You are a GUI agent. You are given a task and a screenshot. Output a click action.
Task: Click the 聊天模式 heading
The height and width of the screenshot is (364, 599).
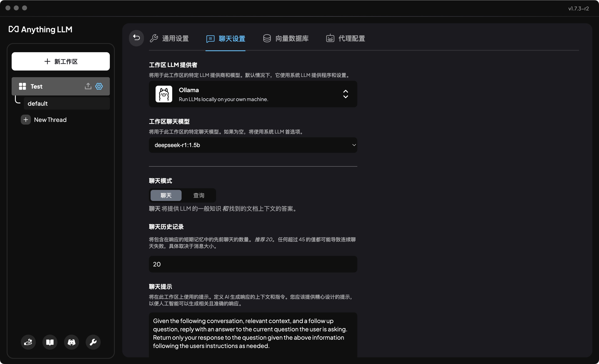pyautogui.click(x=160, y=181)
